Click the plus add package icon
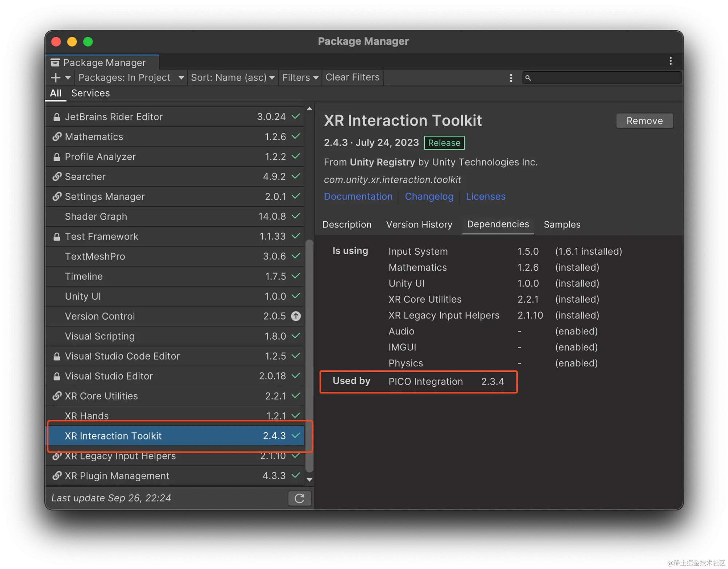 (x=56, y=77)
